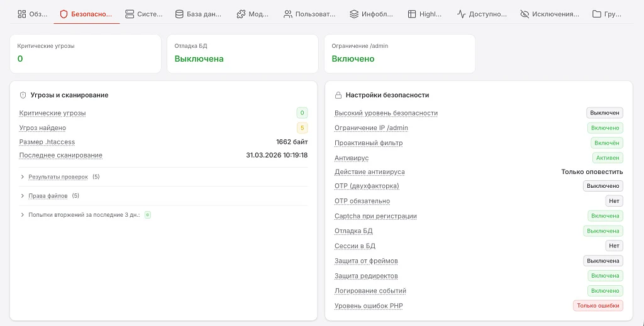Image resolution: width=644 pixels, height=326 pixels.
Task: Click Выключено badge for OTP (двухфакторка)
Action: point(603,186)
